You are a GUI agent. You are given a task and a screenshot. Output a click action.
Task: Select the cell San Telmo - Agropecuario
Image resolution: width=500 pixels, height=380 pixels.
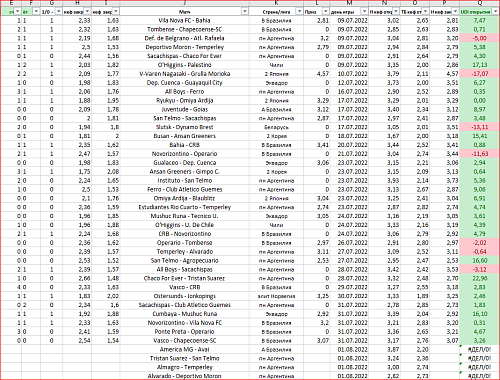(x=184, y=260)
